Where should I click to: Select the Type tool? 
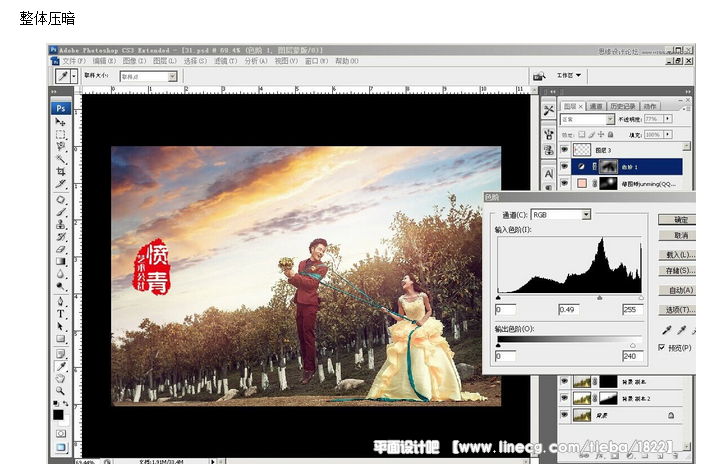60,314
